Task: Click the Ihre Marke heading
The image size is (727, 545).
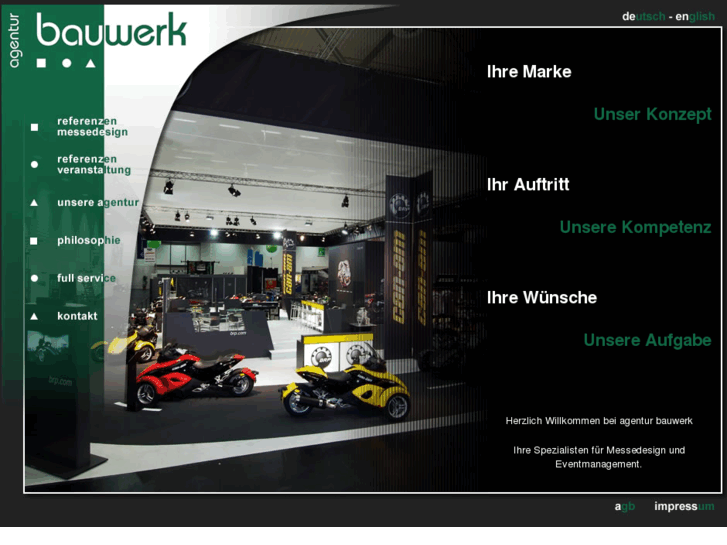Action: coord(529,72)
